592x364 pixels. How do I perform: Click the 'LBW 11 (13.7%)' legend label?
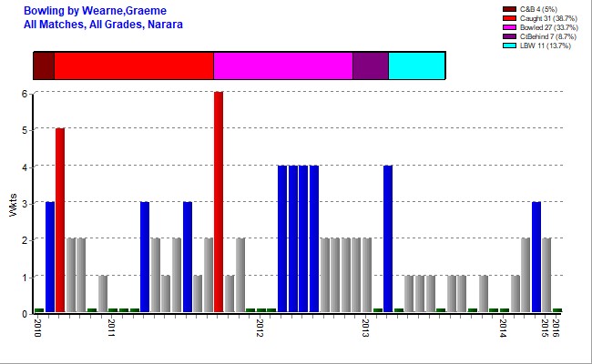click(x=546, y=45)
